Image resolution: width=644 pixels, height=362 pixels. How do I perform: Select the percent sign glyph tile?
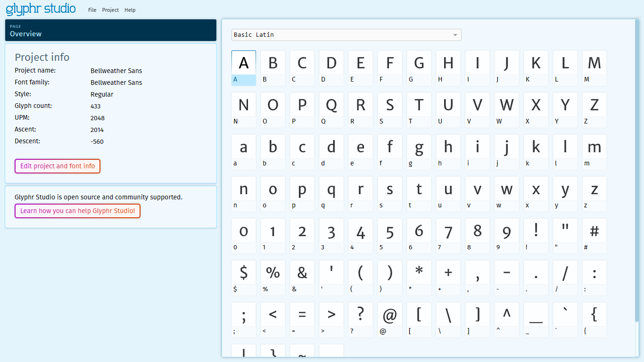point(273,278)
